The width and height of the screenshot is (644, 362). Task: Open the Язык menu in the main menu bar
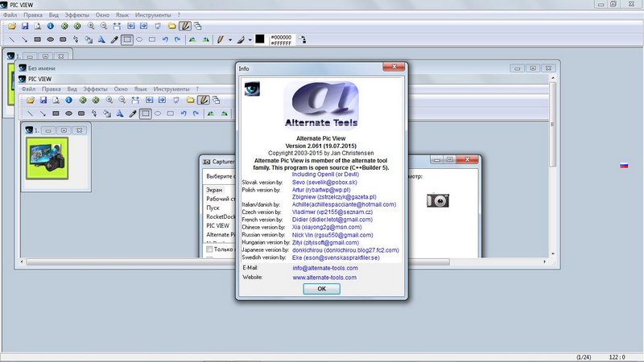point(122,14)
